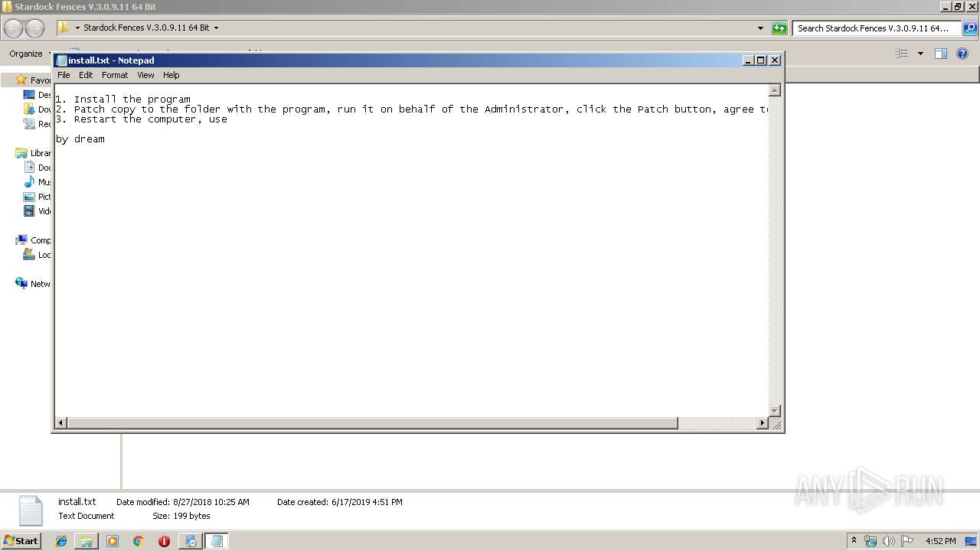Maximize the Notepad window
This screenshot has height=551, width=980.
(x=761, y=60)
